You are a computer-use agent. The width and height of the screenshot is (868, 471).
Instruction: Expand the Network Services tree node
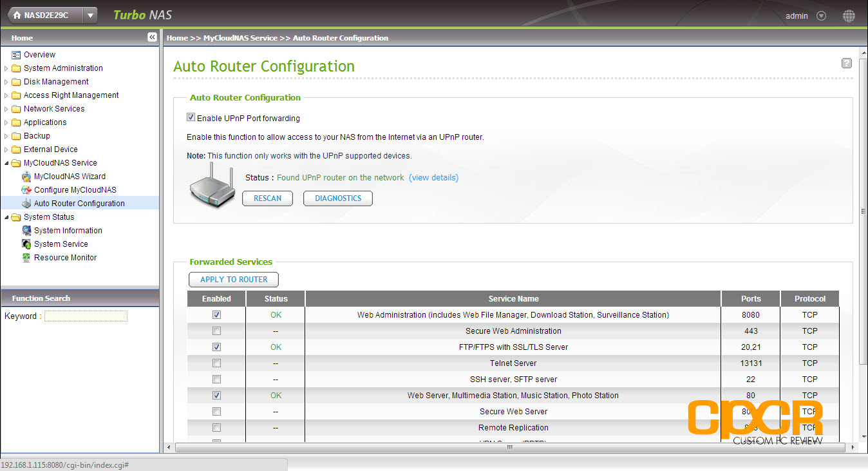(x=6, y=109)
